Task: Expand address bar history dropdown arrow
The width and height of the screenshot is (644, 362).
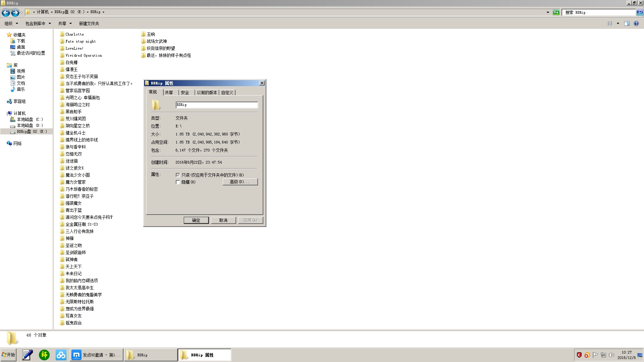Action: point(548,12)
